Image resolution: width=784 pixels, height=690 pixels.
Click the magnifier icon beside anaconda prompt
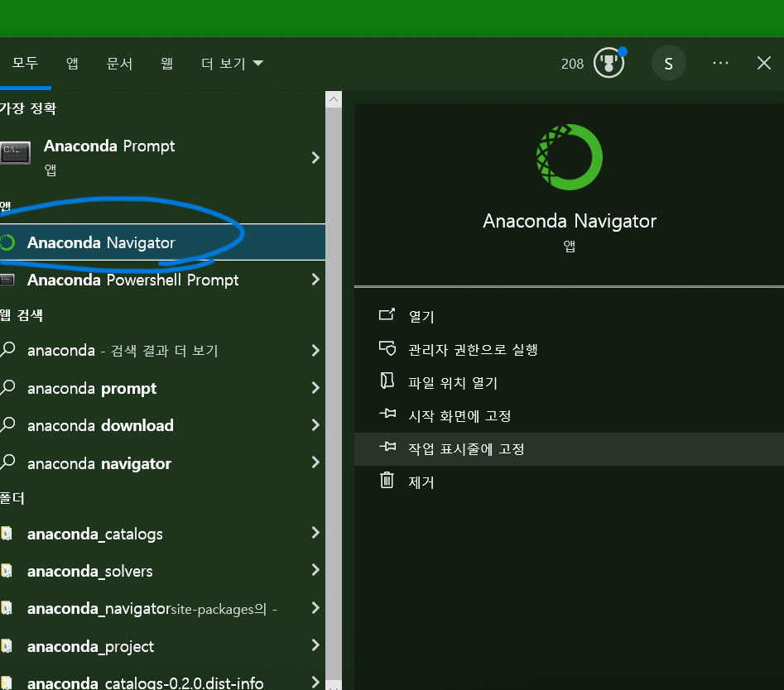coord(8,387)
